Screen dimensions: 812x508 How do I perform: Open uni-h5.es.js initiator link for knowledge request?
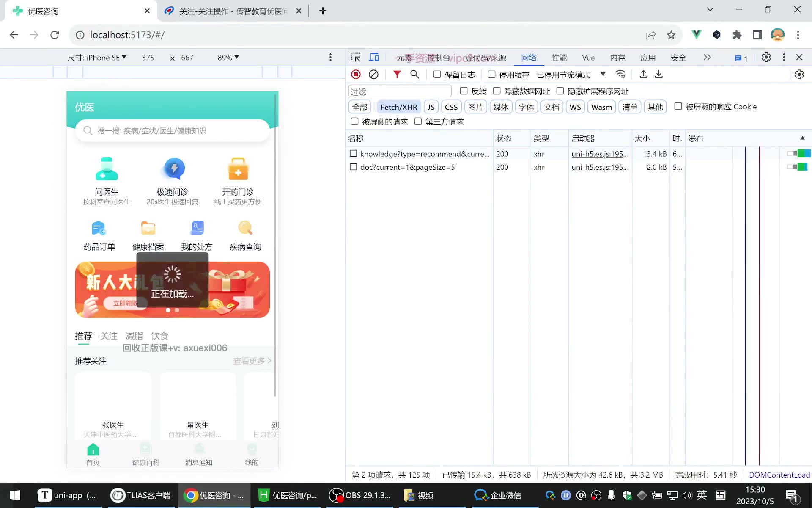[600, 154]
